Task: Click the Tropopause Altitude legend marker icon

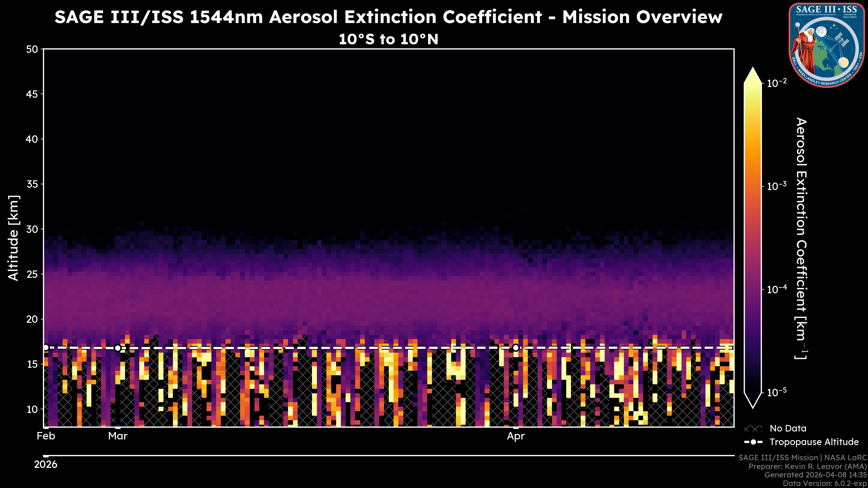Action: point(753,442)
